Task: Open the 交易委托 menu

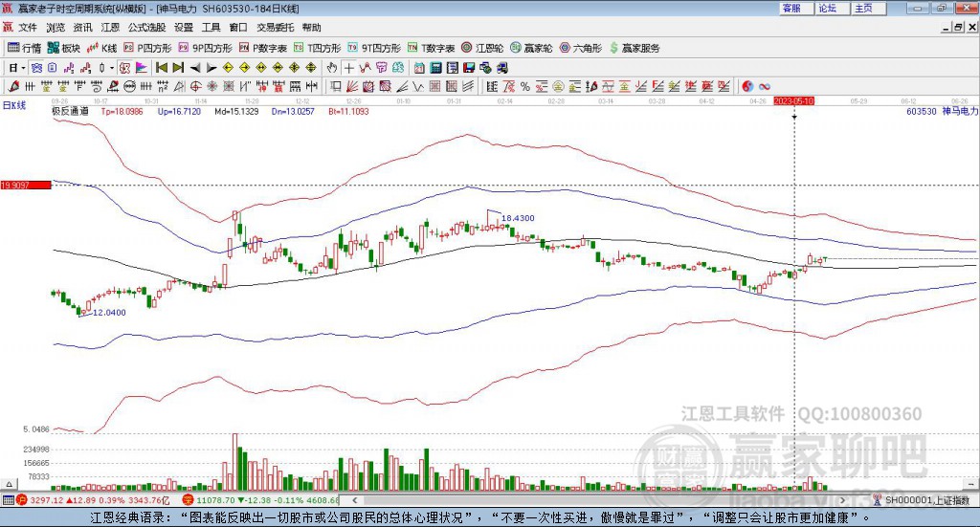Action: [x=275, y=28]
